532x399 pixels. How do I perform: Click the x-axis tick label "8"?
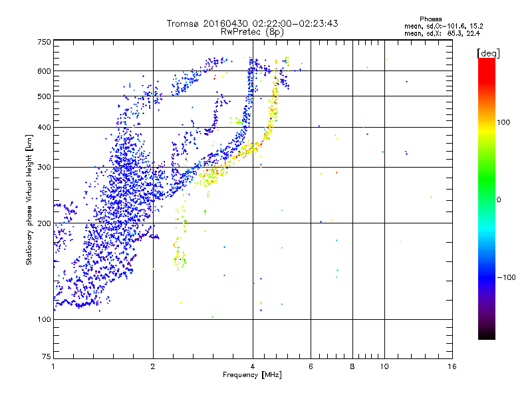[352, 366]
